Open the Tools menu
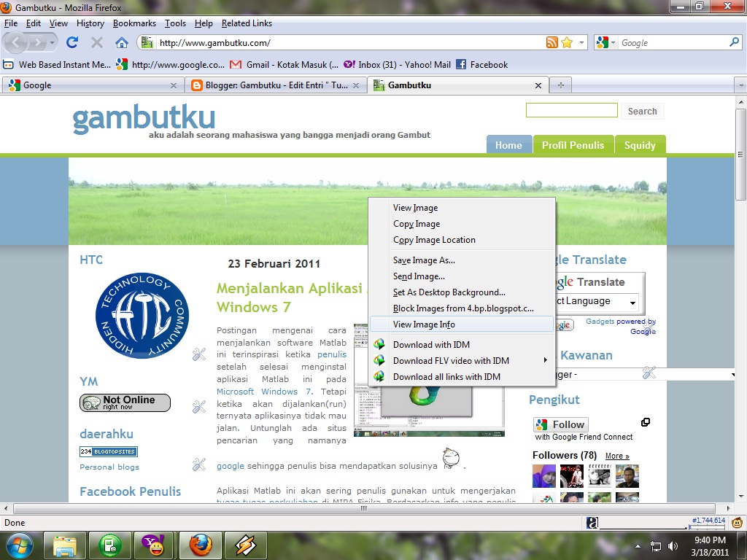 click(x=175, y=23)
